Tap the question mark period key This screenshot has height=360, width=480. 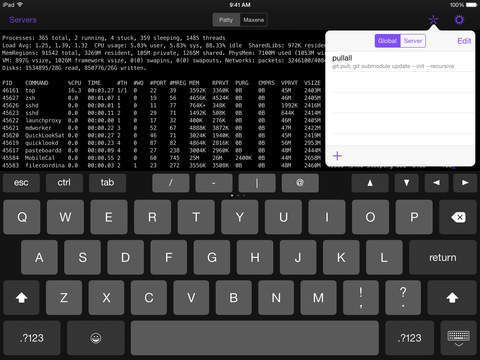click(403, 298)
